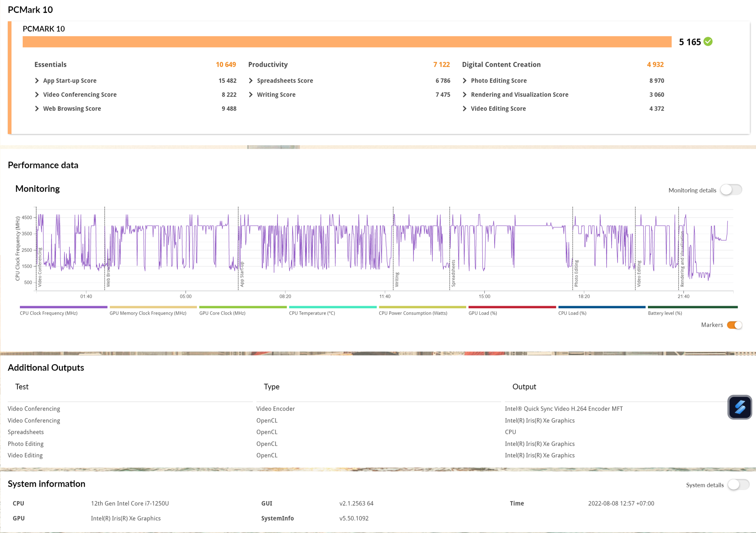
Task: Click the blue floating app icon at right edge
Action: point(739,407)
